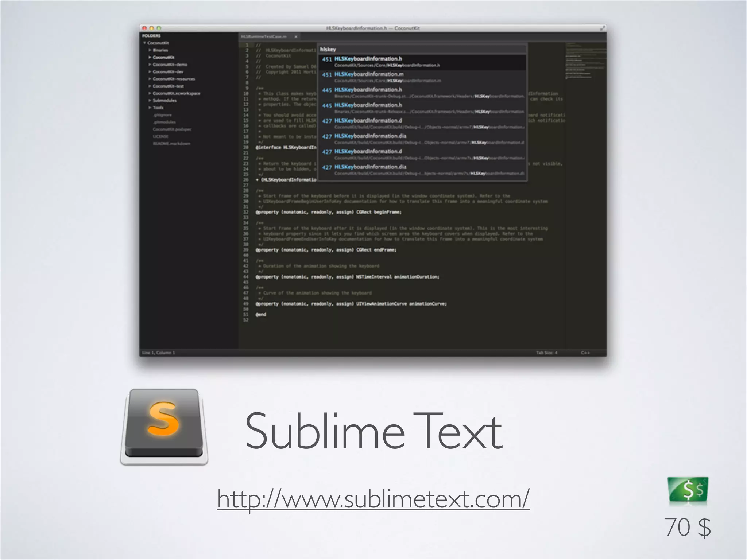Choose the last 427 HLSKeyboardInformation.dia result
The image size is (747, 560).
tap(422, 170)
